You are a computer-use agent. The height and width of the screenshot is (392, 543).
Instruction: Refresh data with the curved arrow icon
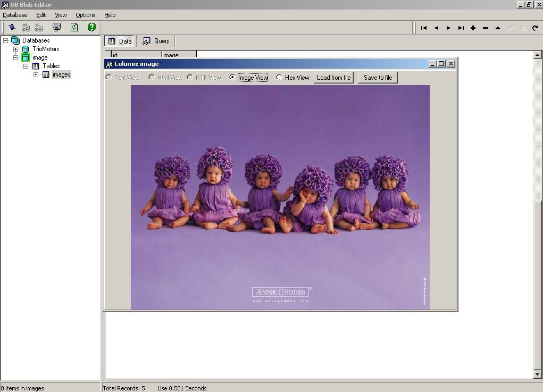tap(535, 28)
